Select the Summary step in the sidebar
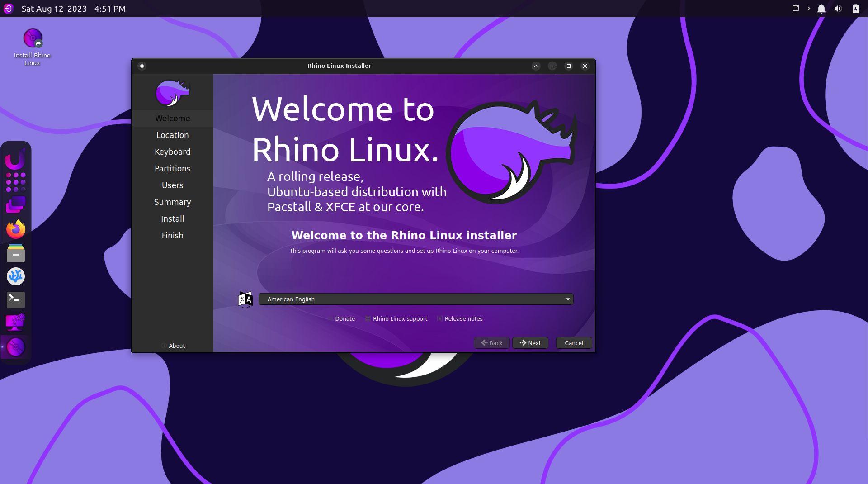This screenshot has width=868, height=484. click(172, 202)
